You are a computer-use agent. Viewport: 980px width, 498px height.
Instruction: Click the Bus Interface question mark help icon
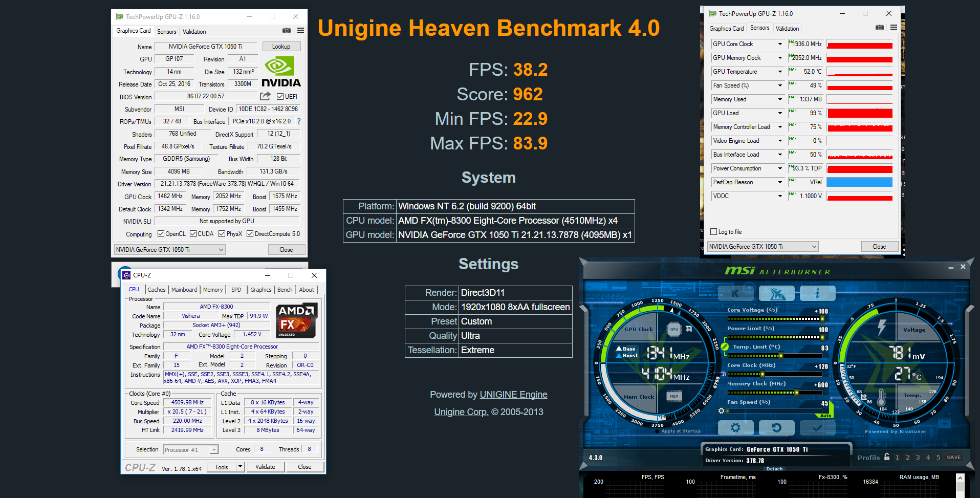(x=299, y=121)
